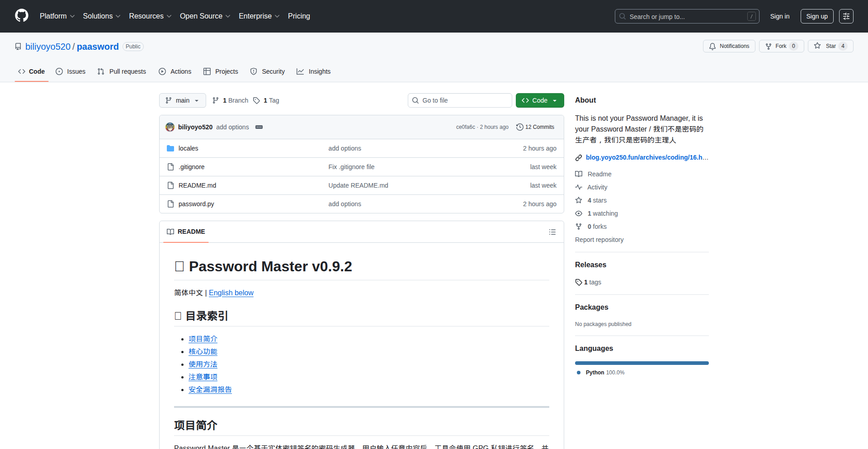Open the Activity link in About
The height and width of the screenshot is (449, 868).
coord(591,187)
